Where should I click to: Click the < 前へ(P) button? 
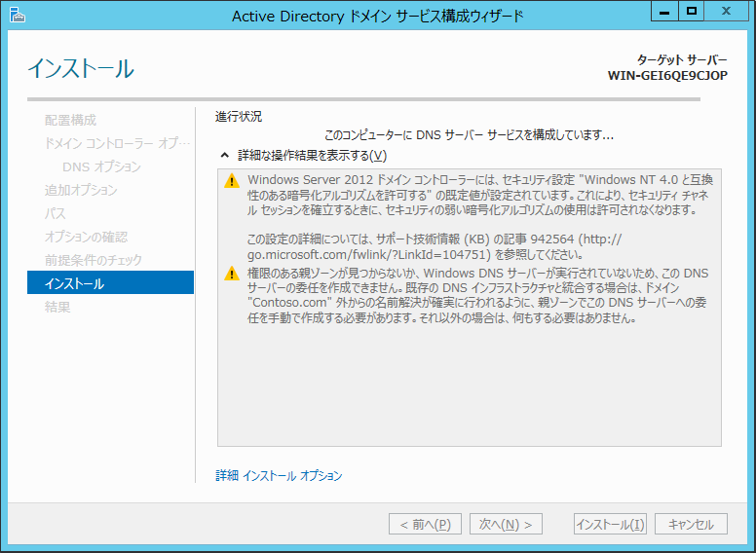point(425,524)
